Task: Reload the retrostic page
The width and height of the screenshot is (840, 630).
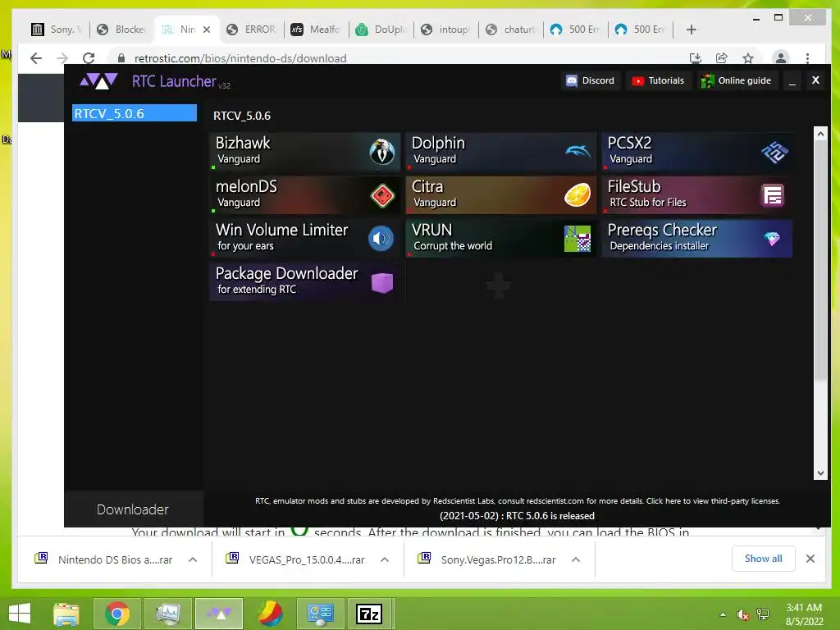Action: [x=89, y=58]
